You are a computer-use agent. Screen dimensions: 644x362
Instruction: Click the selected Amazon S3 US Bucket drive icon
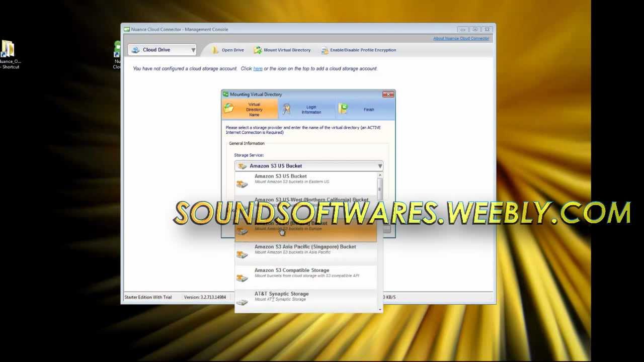click(x=243, y=166)
